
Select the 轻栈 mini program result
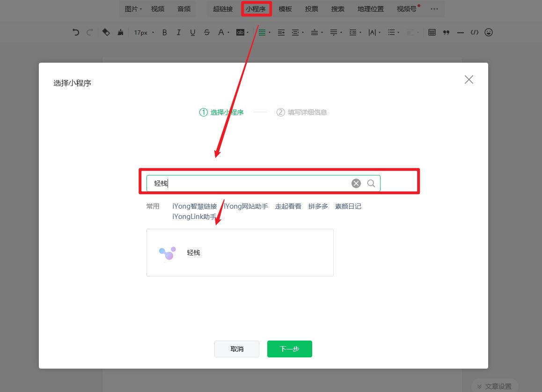tap(240, 253)
